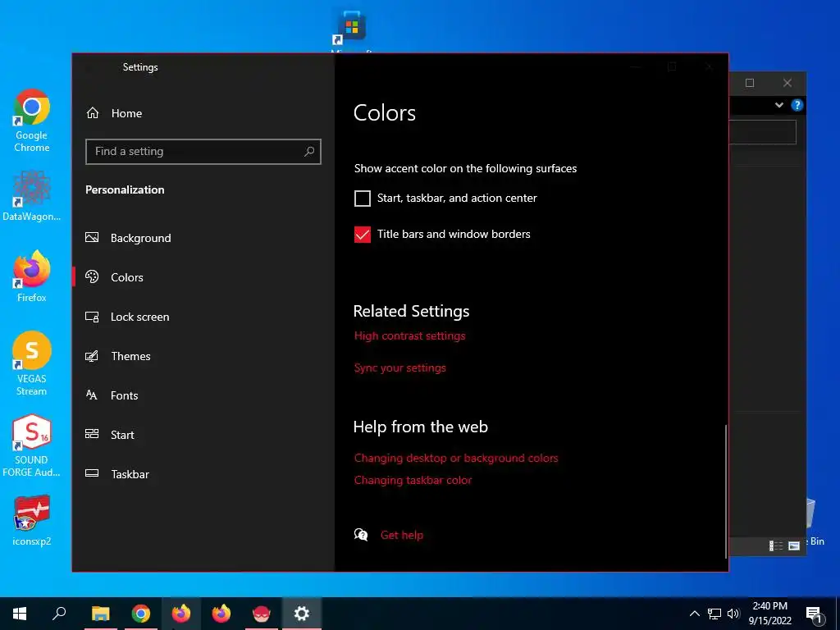Open File Explorer from the taskbar
The image size is (840, 630).
pos(100,614)
